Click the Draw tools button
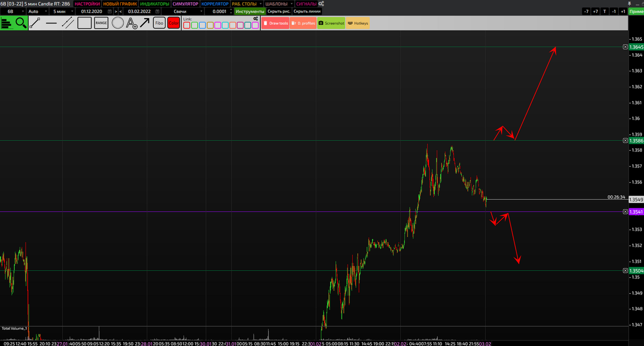Screen dimensions: 644x346 (x=275, y=23)
